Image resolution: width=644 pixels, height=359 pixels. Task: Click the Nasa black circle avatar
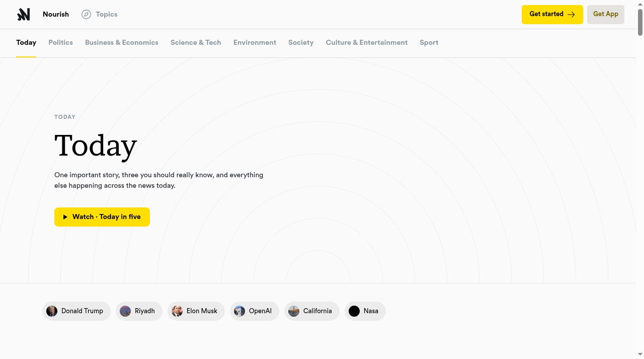[x=354, y=311]
